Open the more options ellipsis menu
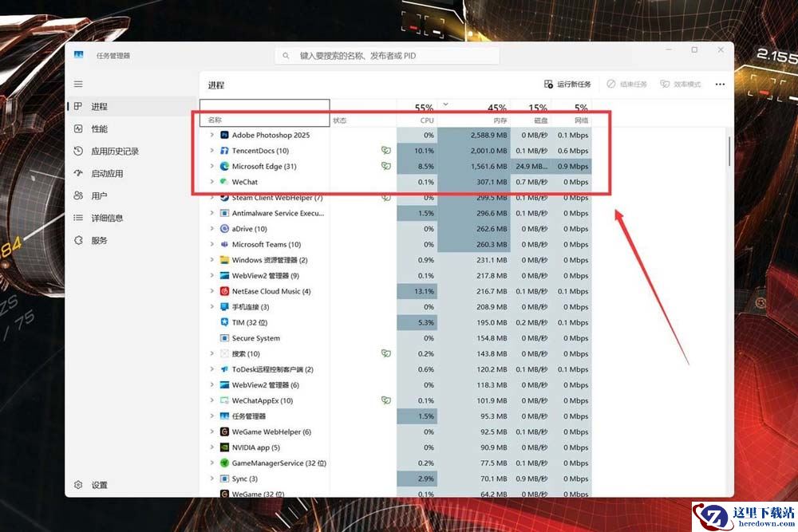This screenshot has height=532, width=798. [x=720, y=84]
